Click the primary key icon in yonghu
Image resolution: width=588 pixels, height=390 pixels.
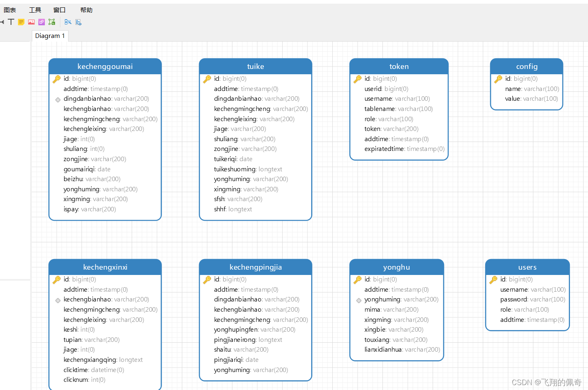click(x=358, y=279)
